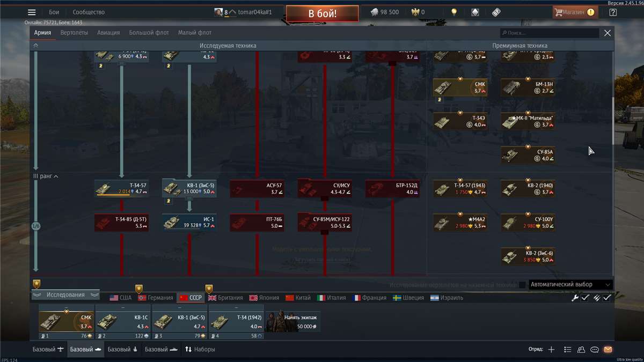Close the research tree with the X
Viewport: 644px width, 362px height.
click(608, 33)
